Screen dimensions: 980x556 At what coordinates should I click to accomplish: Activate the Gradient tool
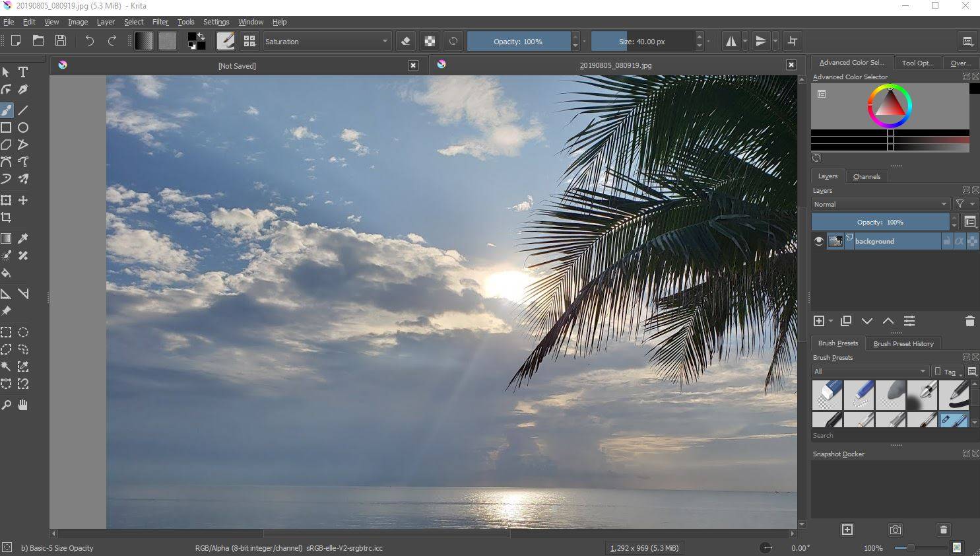(x=7, y=238)
